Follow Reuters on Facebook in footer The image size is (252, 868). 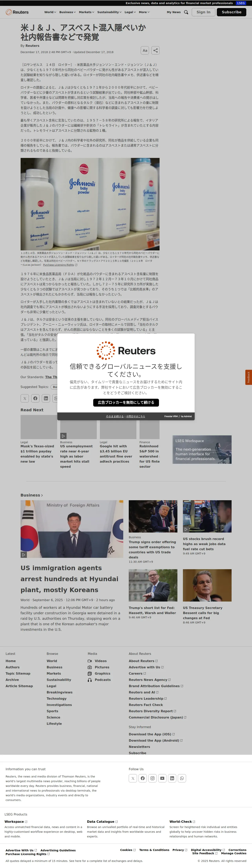pyautogui.click(x=143, y=778)
